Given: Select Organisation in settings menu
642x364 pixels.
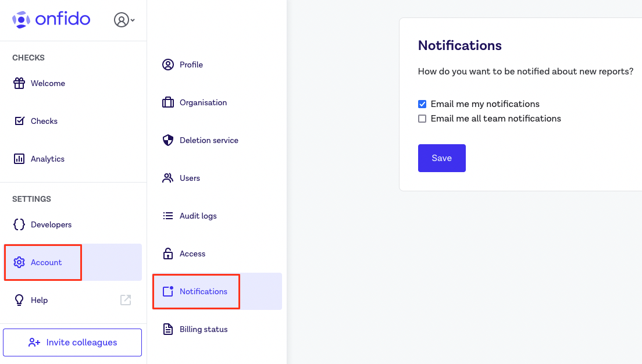Looking at the screenshot, I should (202, 102).
